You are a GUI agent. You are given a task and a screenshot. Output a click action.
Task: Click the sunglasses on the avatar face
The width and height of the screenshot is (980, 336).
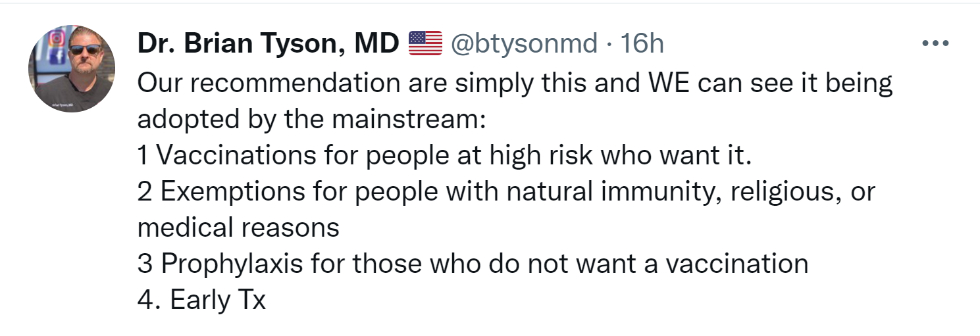click(x=84, y=49)
